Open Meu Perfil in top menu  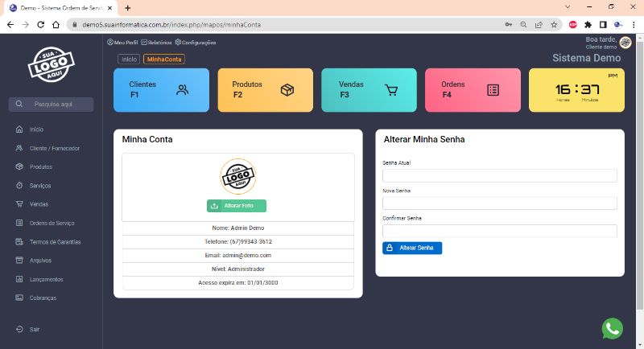(x=122, y=42)
